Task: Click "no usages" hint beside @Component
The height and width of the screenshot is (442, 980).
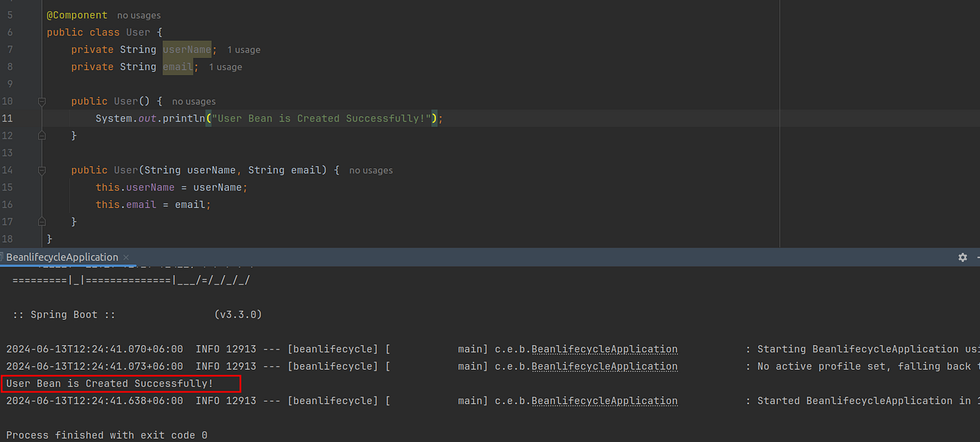Action: click(139, 14)
